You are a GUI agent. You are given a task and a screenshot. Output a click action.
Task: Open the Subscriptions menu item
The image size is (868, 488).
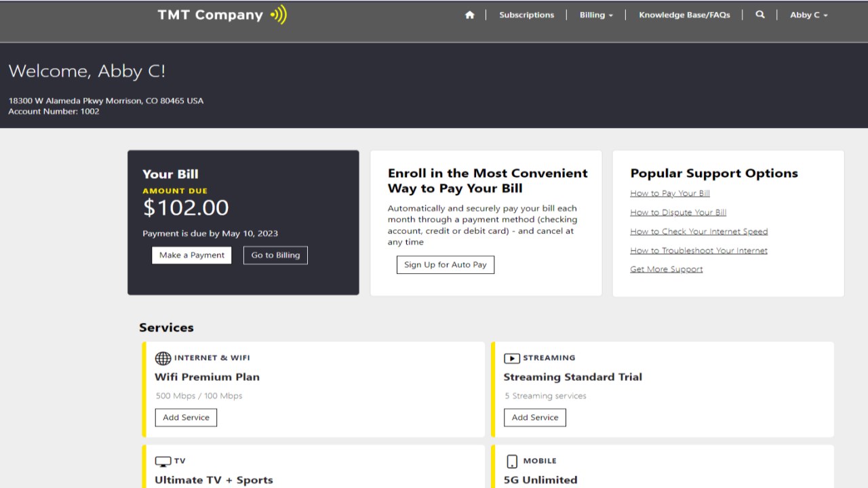pyautogui.click(x=526, y=15)
